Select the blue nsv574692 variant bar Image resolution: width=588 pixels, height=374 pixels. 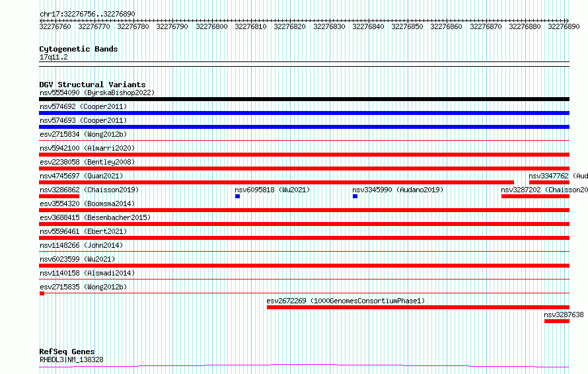point(304,113)
